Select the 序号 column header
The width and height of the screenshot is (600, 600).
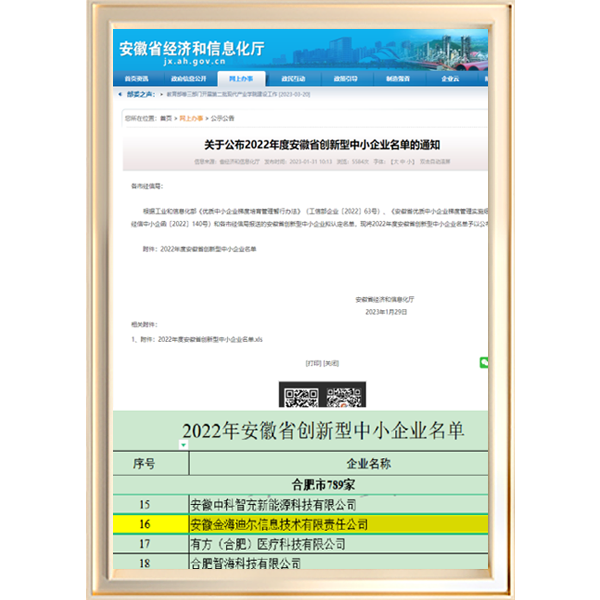coord(151,464)
